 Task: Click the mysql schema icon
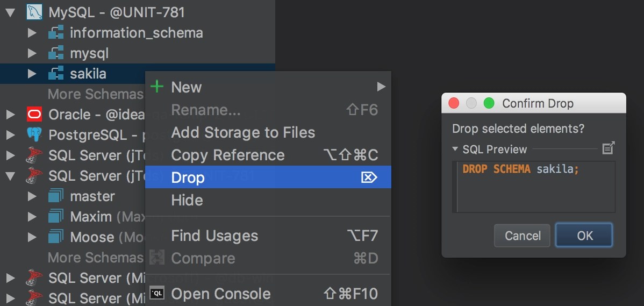(x=56, y=53)
